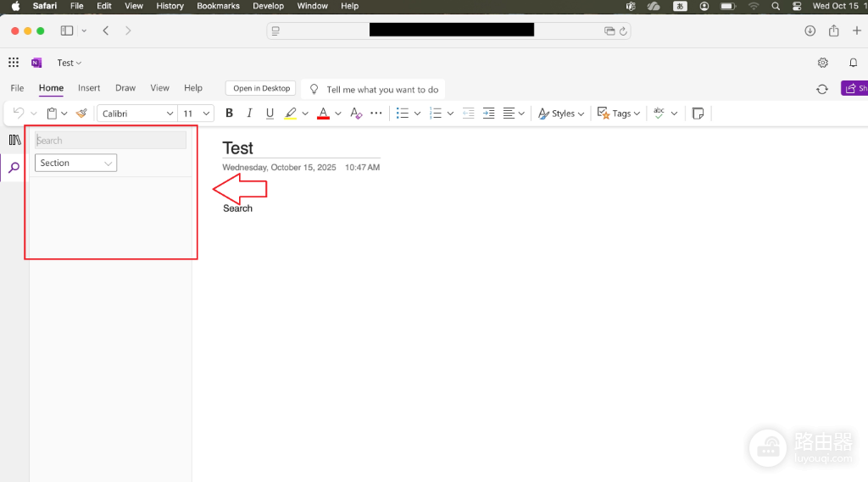This screenshot has width=868, height=482.
Task: Open Safari downloads icon
Action: (x=810, y=31)
